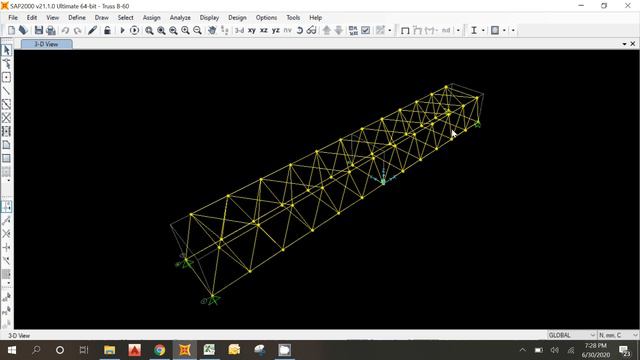The image size is (640, 360).
Task: Choose the Quick Draw Frame tool
Action: click(x=7, y=104)
